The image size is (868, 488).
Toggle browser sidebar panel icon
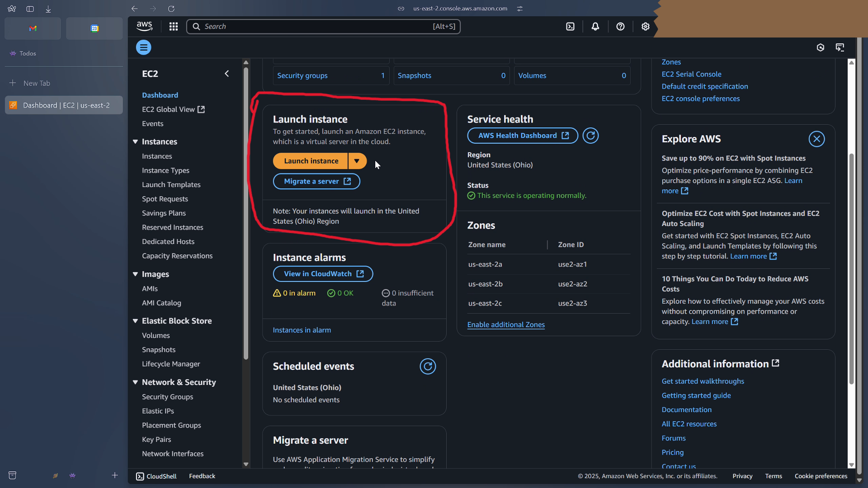click(x=30, y=9)
